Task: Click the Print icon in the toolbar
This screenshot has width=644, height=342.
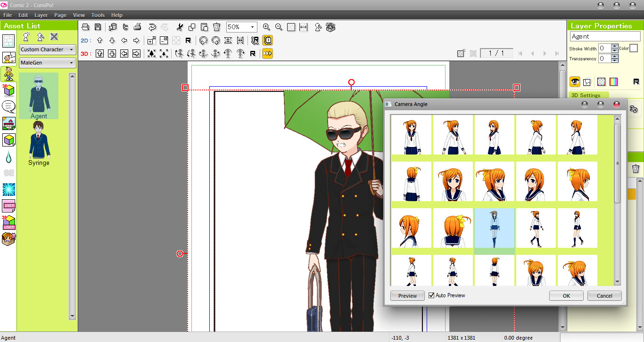Action: click(x=137, y=27)
